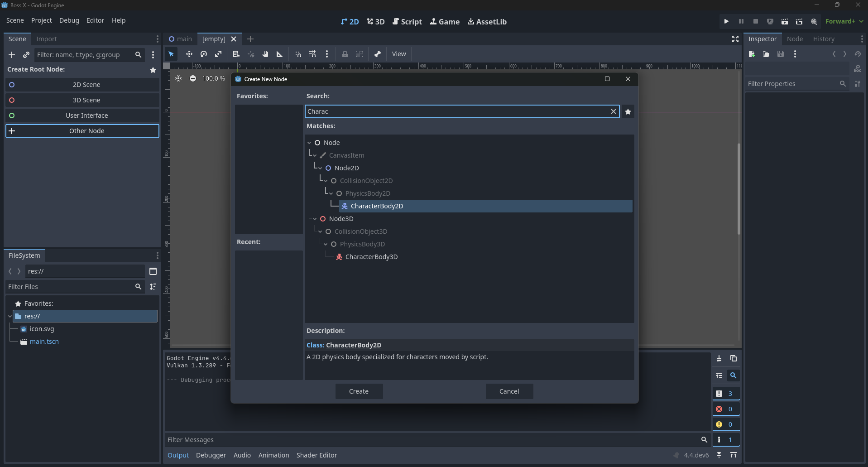Select the Scale Mode tool
868x467 pixels.
218,54
